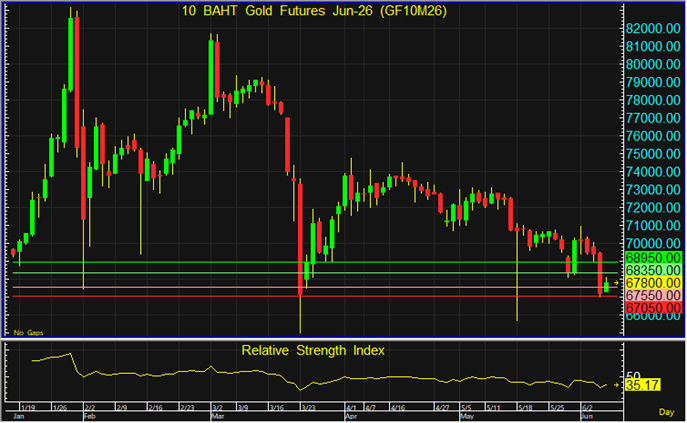Screen dimensions: 687x423
Task: Click the 2/16 date label
Action: click(x=156, y=408)
